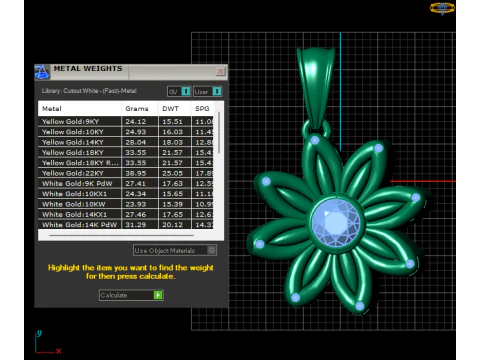
Task: Click the 16.03 DWT value
Action: (172, 132)
